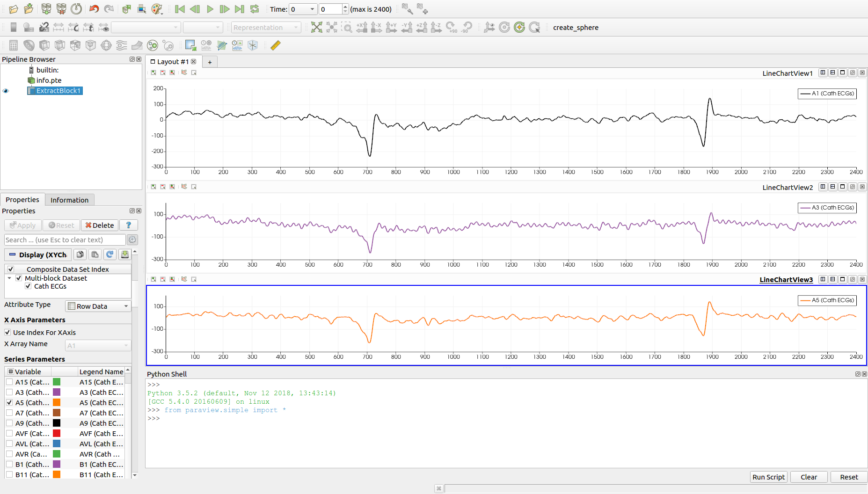This screenshot has width=868, height=494.
Task: Uncheck the Cath ECGs block checkbox
Action: coord(28,286)
